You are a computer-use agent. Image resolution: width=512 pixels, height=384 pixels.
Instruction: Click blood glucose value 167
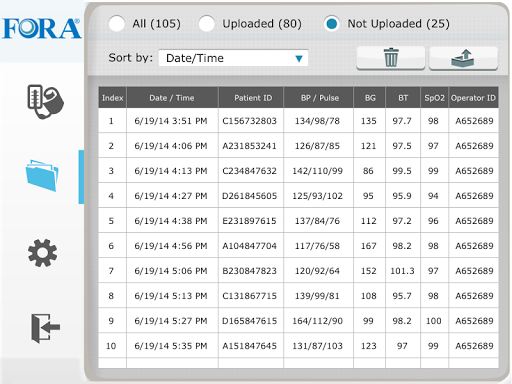[x=369, y=246]
